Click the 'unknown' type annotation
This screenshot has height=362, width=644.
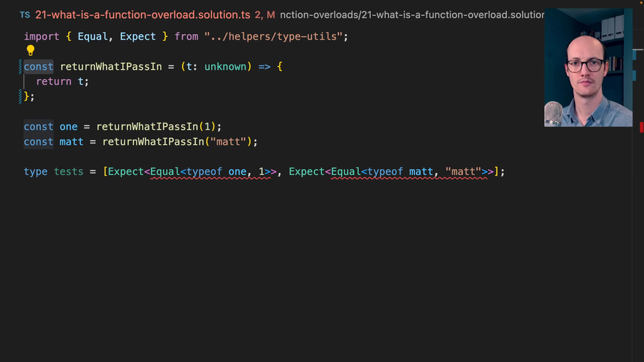[225, 66]
